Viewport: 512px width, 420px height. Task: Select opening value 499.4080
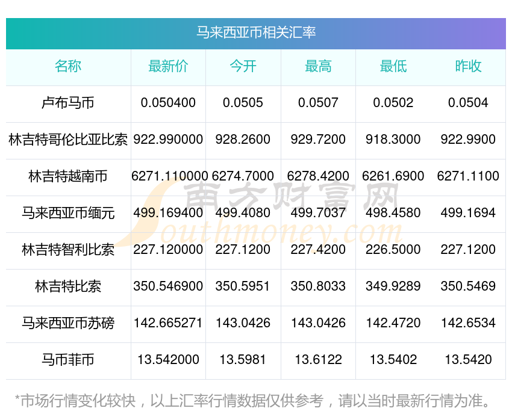[x=243, y=213]
